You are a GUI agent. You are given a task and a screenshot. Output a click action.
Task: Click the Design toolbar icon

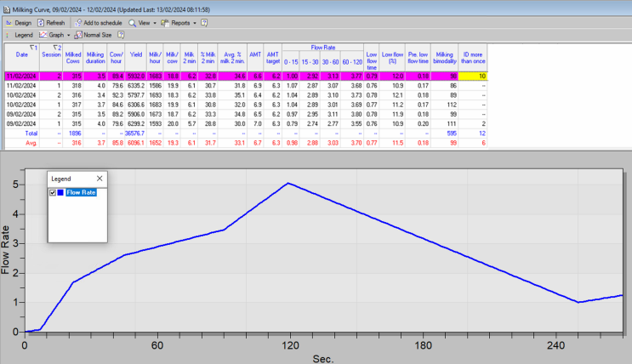coord(9,23)
